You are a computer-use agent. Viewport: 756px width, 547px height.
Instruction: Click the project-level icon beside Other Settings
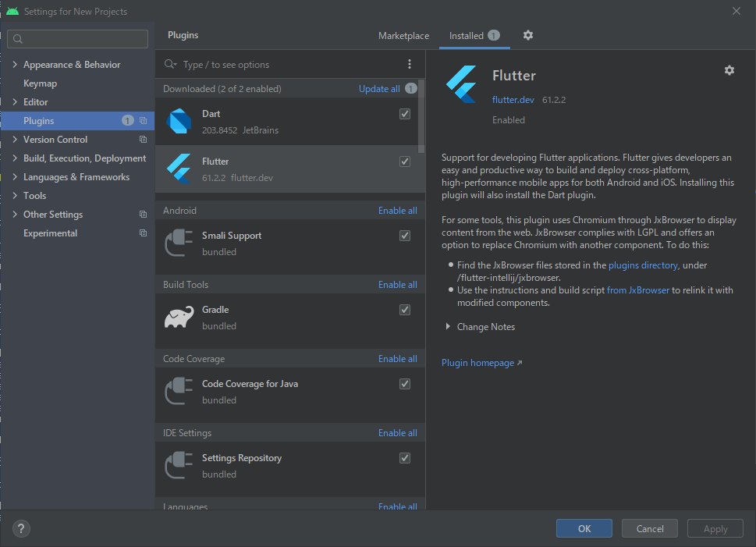pos(144,214)
